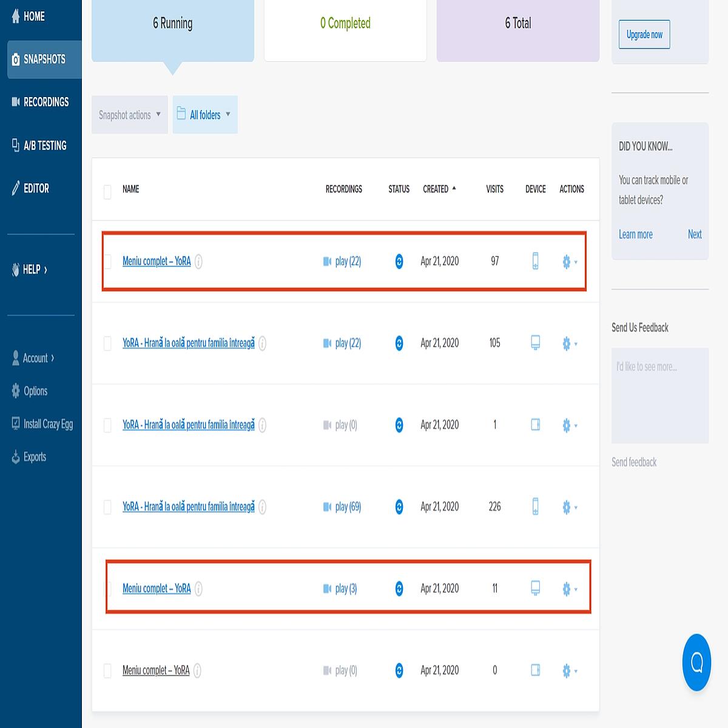Open Recordings in the sidebar

pyautogui.click(x=40, y=102)
